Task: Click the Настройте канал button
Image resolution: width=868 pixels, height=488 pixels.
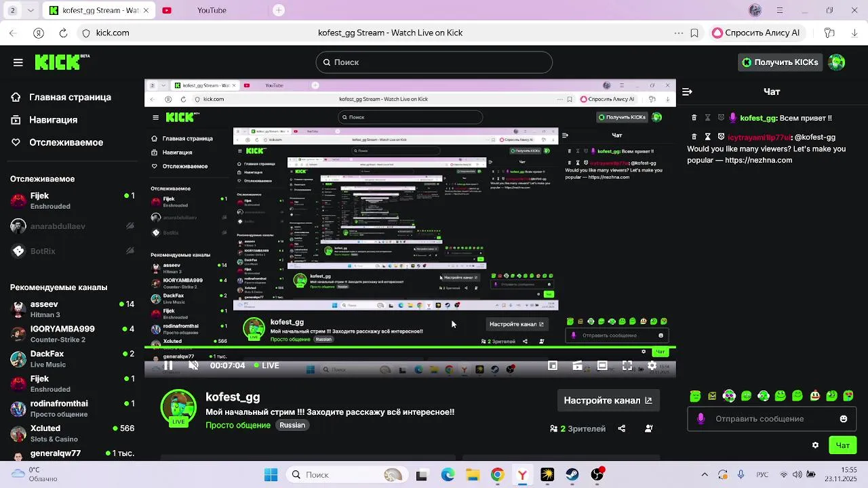Action: pyautogui.click(x=608, y=401)
